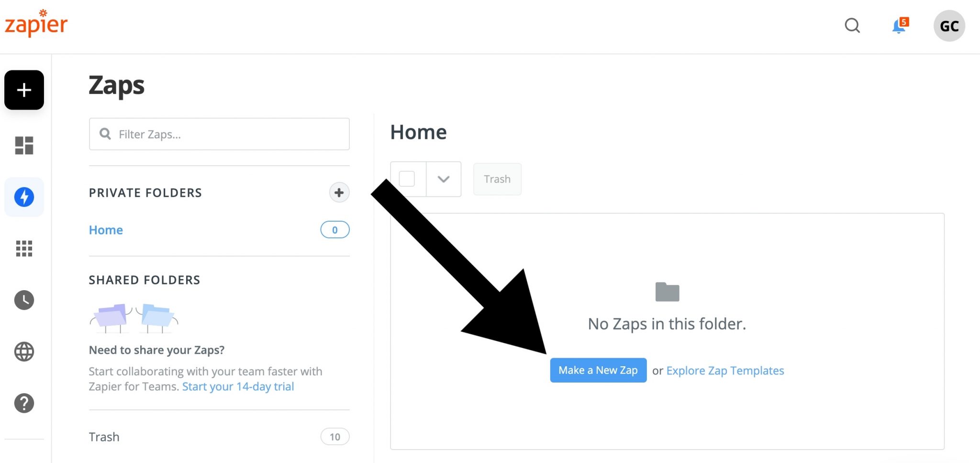Click the search magnifier icon
The width and height of the screenshot is (980, 463).
pos(852,26)
